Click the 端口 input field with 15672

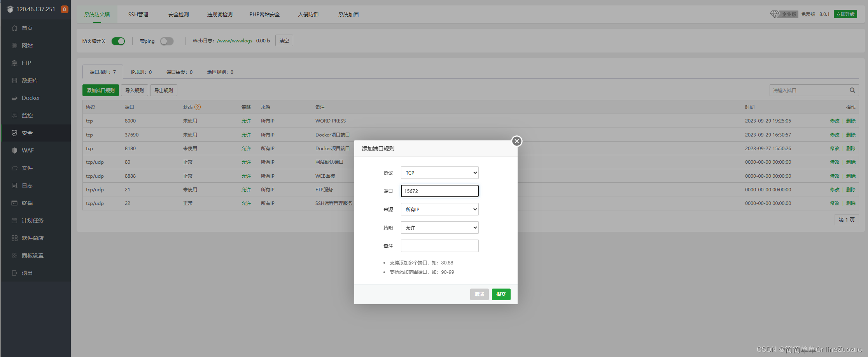click(x=439, y=191)
